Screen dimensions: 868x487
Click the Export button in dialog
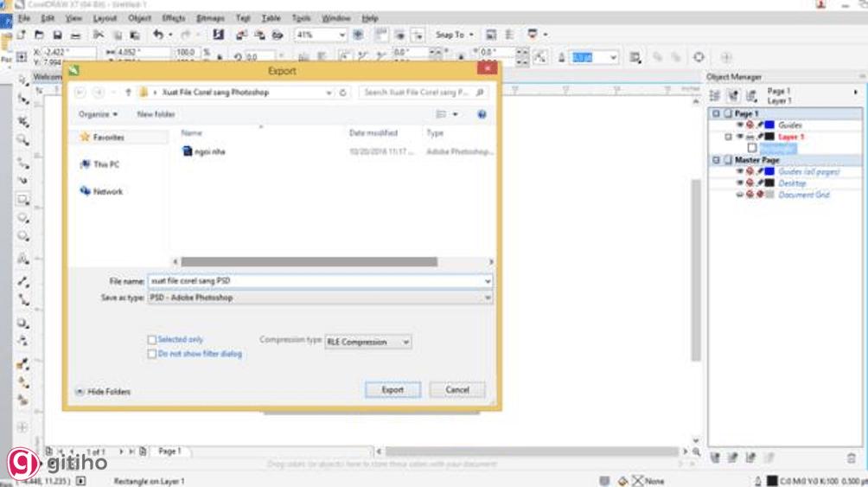click(x=393, y=390)
